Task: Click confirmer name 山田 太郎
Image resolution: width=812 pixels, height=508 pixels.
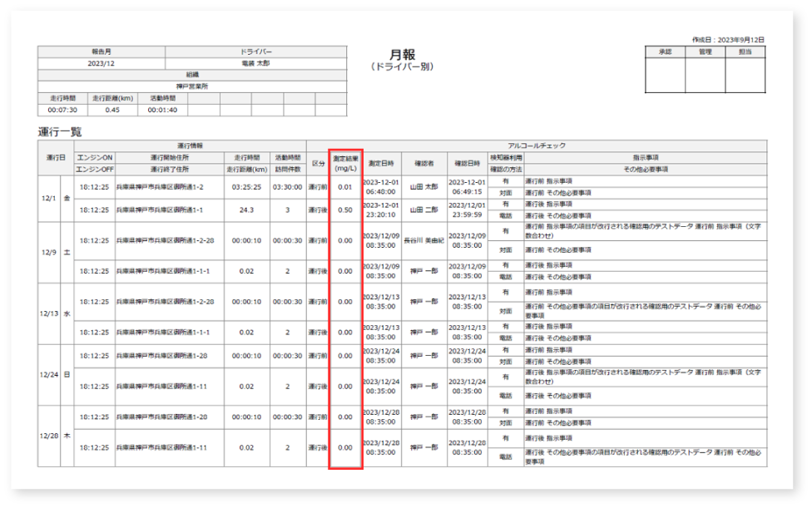Action: point(423,187)
